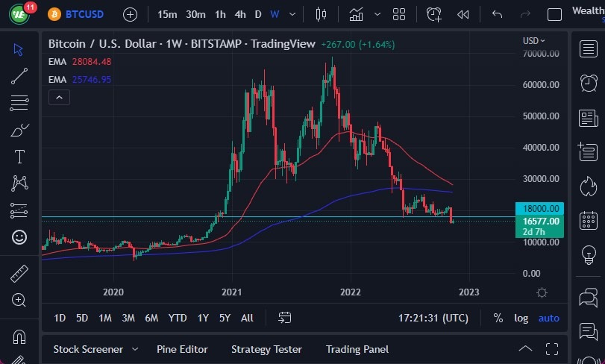Switch to the Pine Editor tab
605x364 pixels.
[x=182, y=349]
